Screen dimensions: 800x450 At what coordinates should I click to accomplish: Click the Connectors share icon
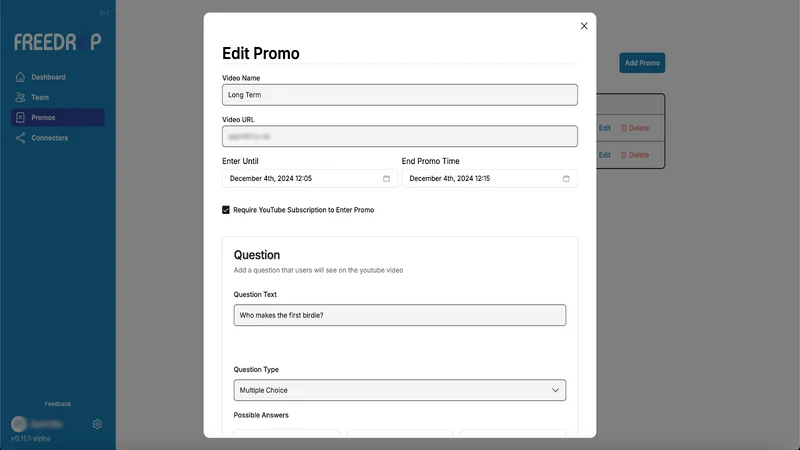coord(20,138)
